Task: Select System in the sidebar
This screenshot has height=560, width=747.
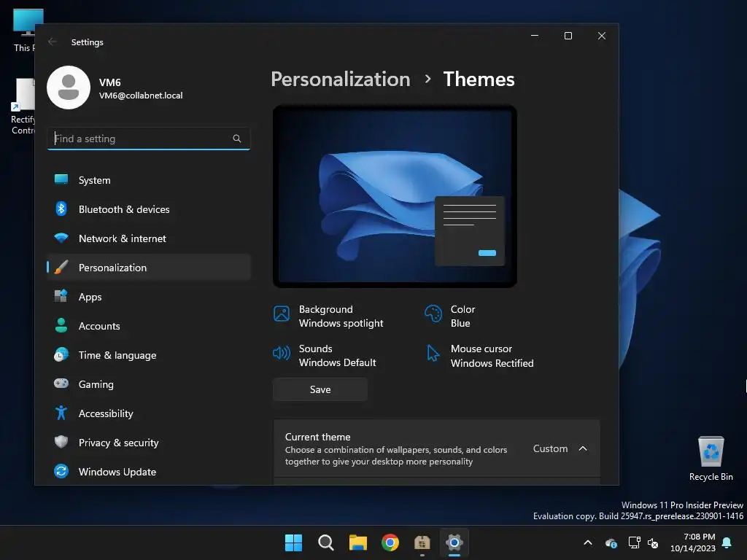Action: tap(94, 180)
